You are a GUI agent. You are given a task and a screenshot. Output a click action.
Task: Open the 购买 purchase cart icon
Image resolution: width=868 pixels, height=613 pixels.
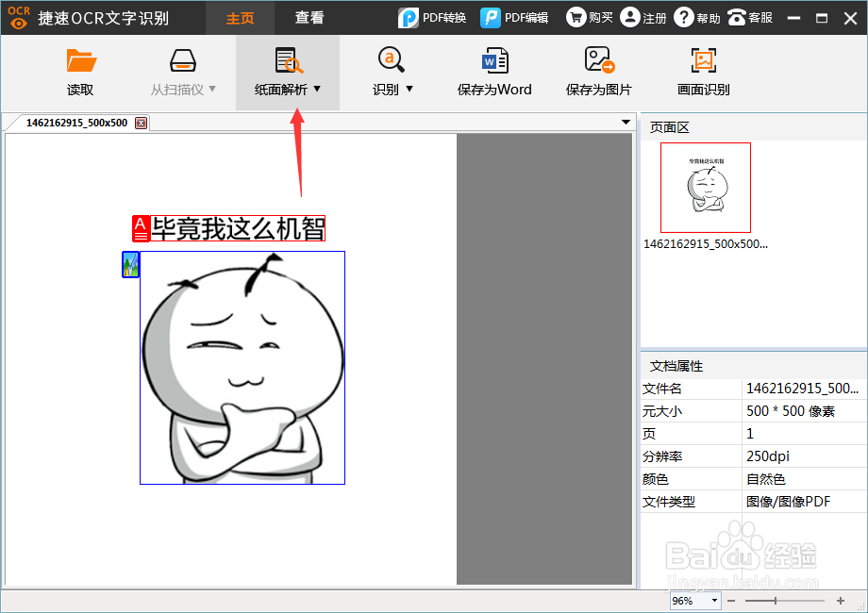tap(575, 16)
